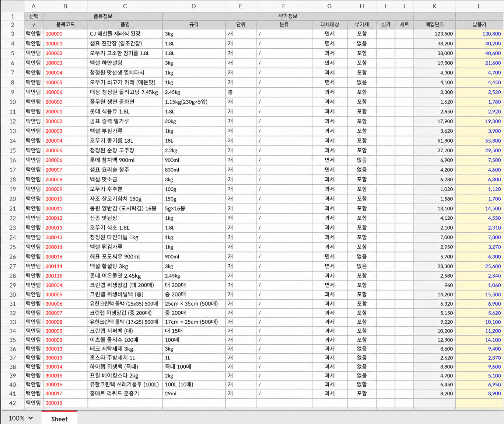Select the cell 'CJ 해찬들 재래식 된장'
Viewport: 504px width, 424px height.
point(125,34)
